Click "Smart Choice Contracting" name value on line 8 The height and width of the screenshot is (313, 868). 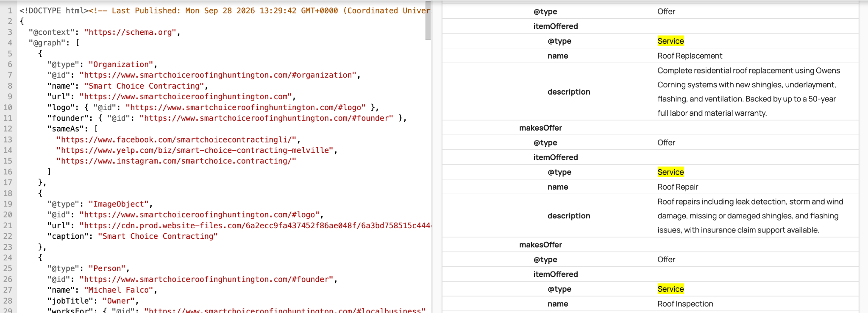click(x=144, y=86)
